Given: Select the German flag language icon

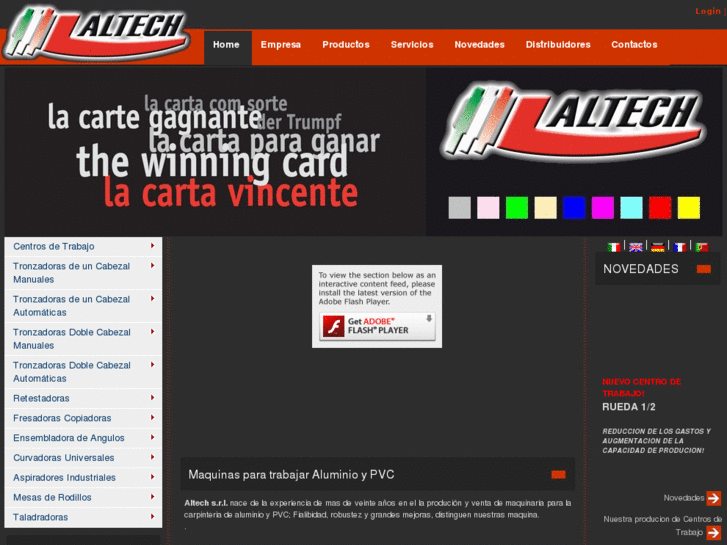Looking at the screenshot, I should pos(657,247).
